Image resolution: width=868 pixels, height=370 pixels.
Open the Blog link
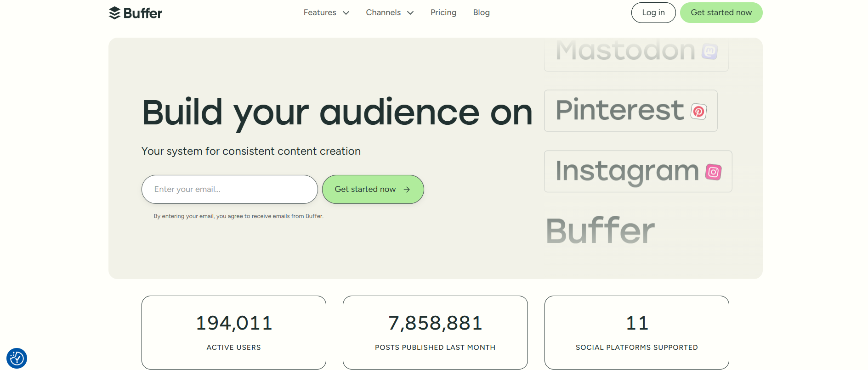(482, 12)
